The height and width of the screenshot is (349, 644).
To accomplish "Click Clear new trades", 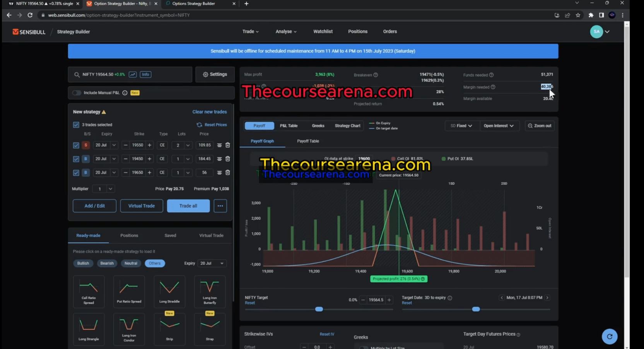I will pos(210,112).
